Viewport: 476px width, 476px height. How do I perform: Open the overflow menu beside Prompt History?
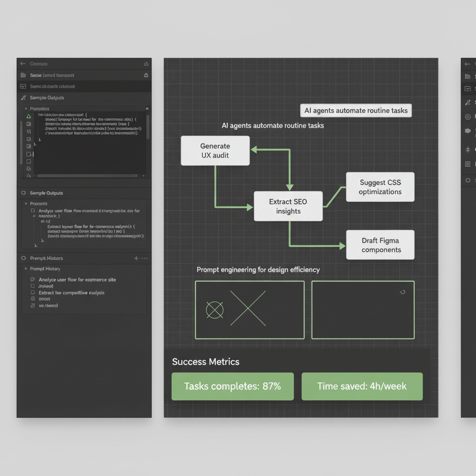[x=144, y=258]
